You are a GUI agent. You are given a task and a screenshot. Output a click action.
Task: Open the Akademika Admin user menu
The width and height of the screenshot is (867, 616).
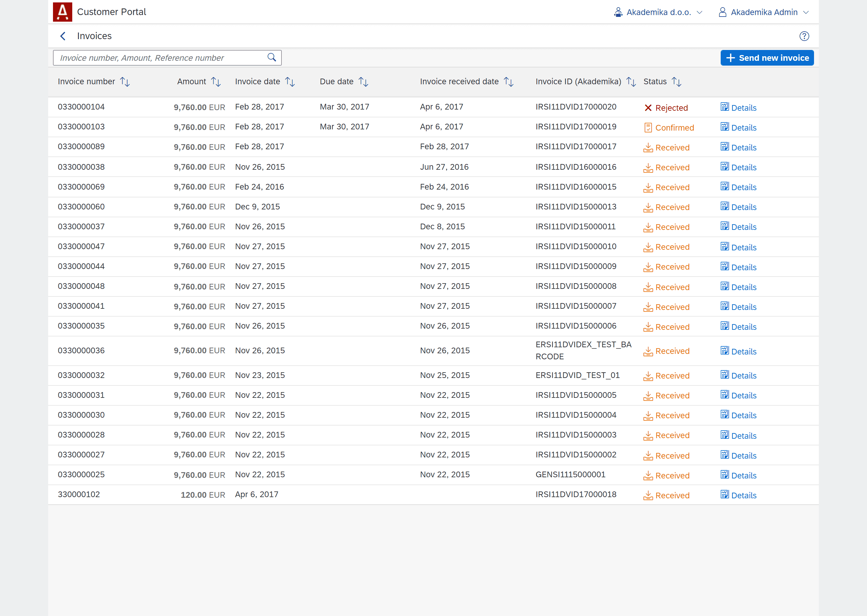764,12
